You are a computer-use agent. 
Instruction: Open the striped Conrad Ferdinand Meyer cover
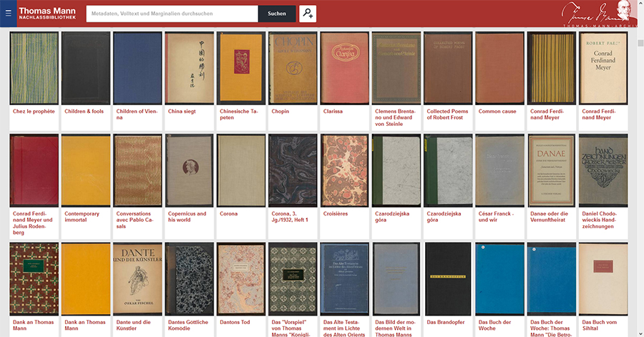(552, 68)
